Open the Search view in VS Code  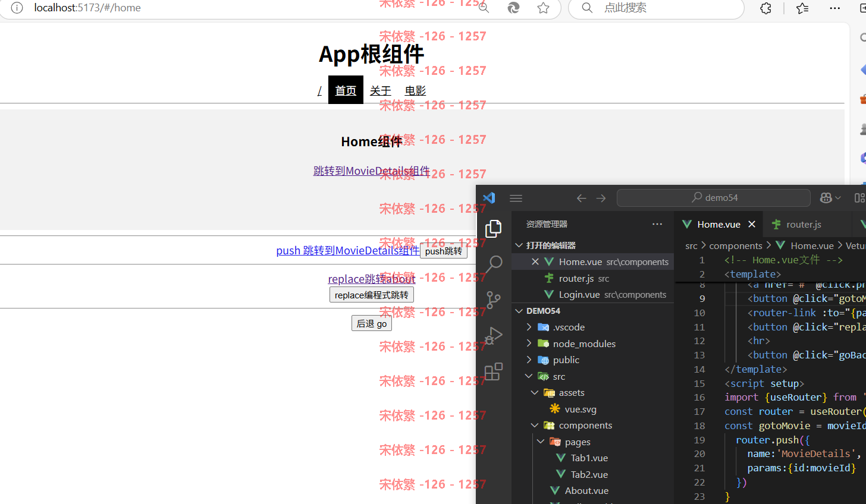point(494,264)
